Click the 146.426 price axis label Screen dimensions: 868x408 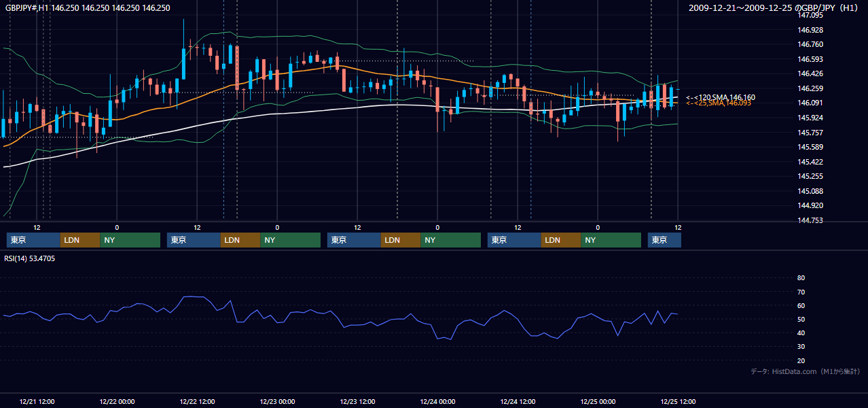click(x=810, y=73)
